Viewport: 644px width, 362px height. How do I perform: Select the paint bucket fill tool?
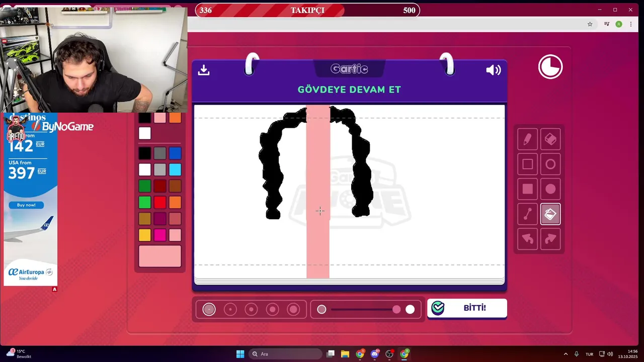coord(550,214)
